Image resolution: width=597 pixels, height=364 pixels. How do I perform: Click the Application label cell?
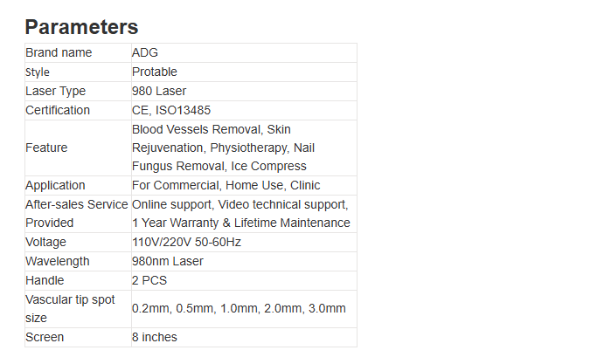[55, 185]
